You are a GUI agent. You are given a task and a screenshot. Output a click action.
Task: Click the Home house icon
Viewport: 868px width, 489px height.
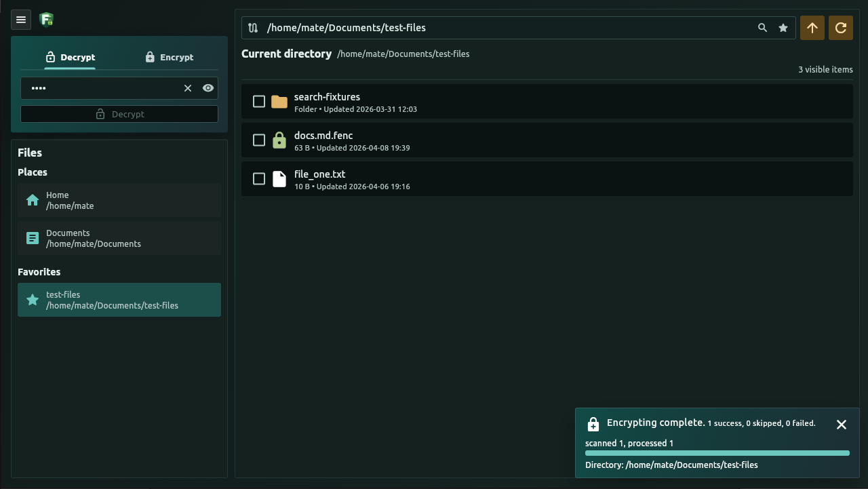click(33, 200)
